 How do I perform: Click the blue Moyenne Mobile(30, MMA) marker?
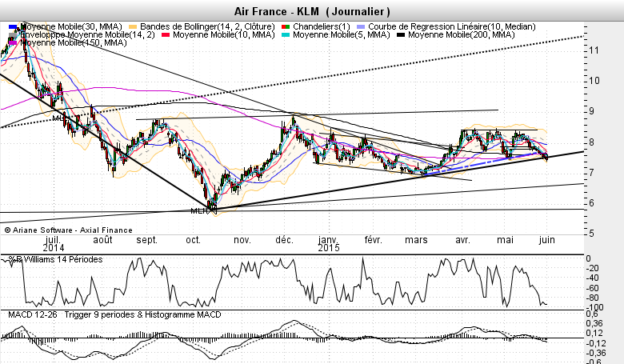pos(12,27)
